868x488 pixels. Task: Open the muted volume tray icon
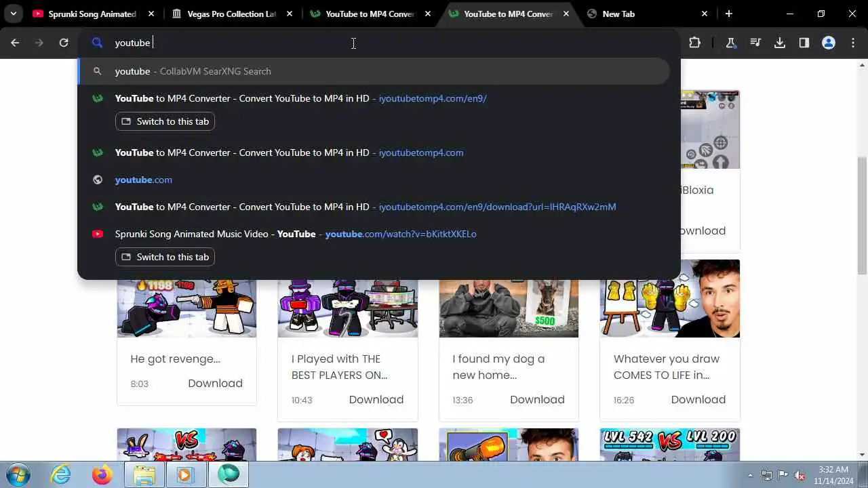tap(800, 475)
